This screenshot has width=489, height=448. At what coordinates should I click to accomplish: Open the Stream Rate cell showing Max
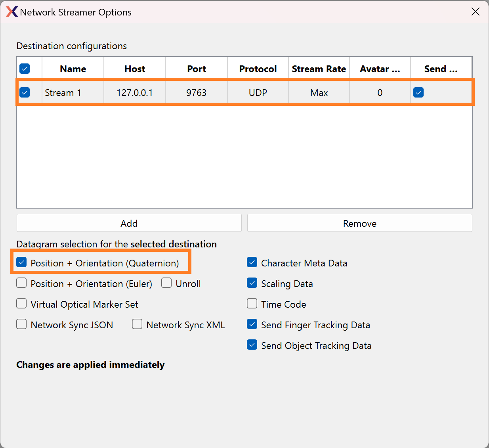coord(319,93)
